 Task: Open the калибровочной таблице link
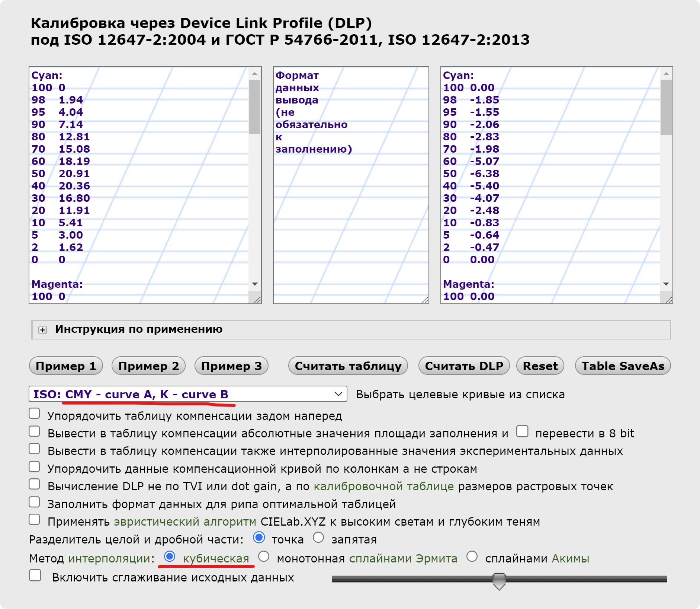[383, 487]
